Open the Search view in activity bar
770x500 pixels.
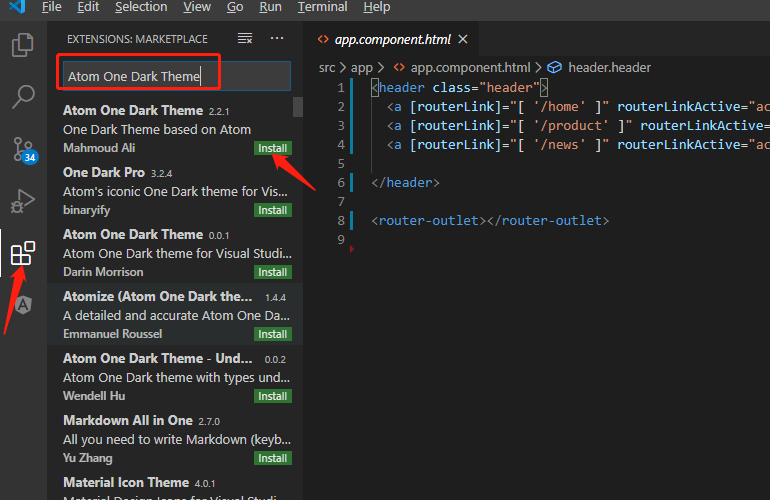coord(23,97)
